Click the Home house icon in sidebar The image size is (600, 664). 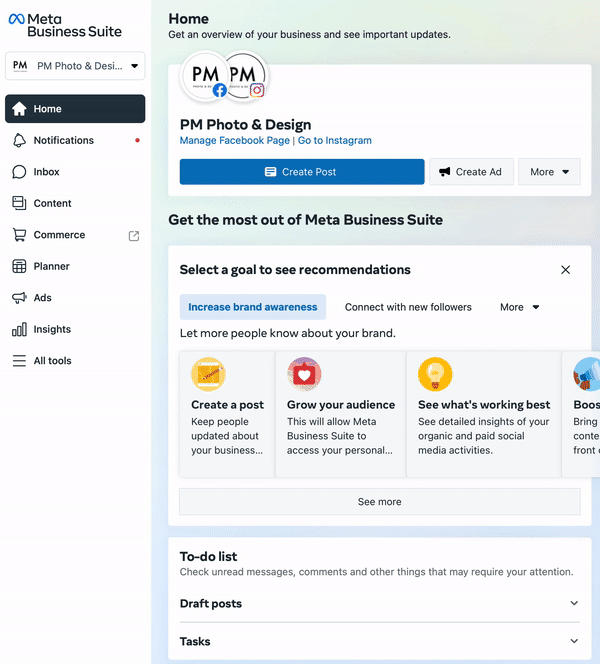(x=19, y=109)
